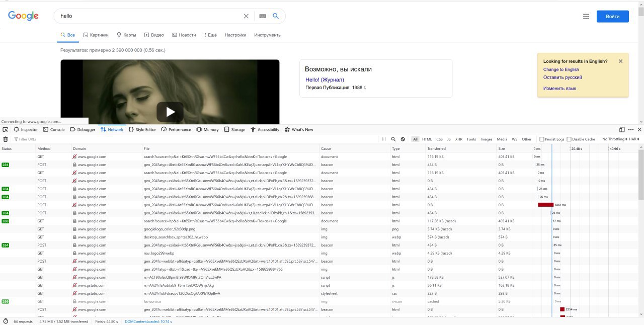Dismiss the English results suggestion box

point(620,61)
